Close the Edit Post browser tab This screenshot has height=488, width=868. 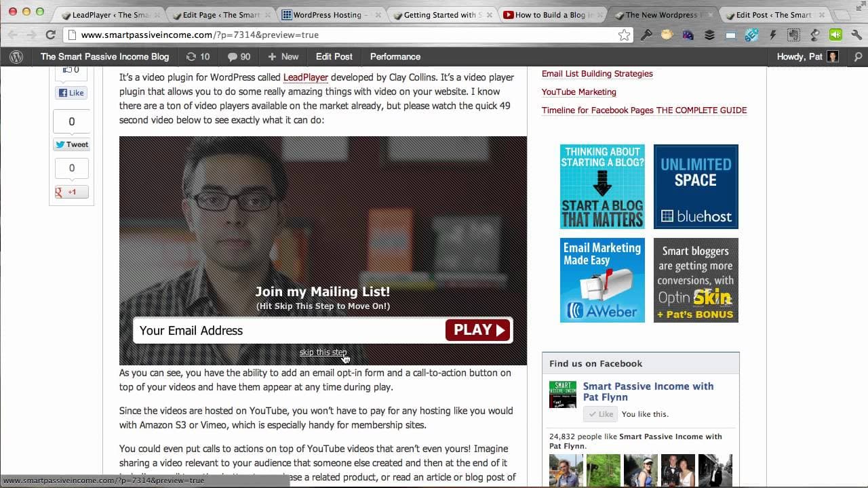pos(821,15)
